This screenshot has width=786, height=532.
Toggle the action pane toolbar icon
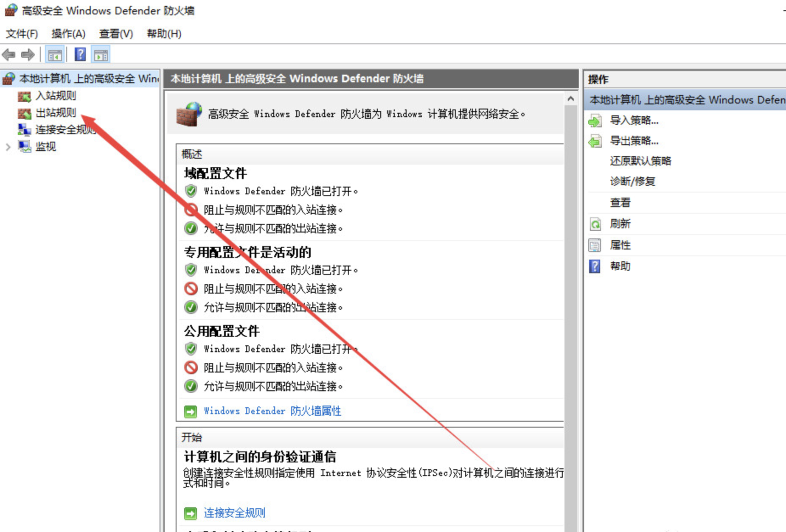pos(101,55)
